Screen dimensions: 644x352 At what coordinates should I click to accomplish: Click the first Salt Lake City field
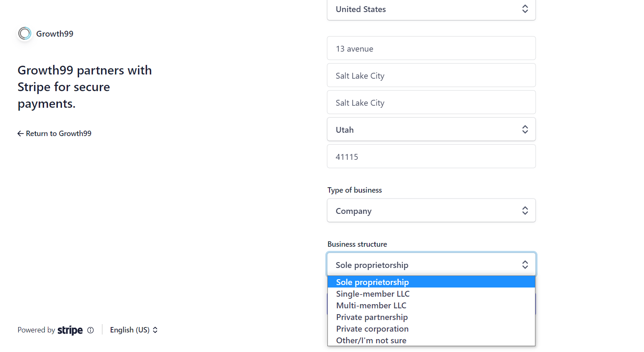431,76
